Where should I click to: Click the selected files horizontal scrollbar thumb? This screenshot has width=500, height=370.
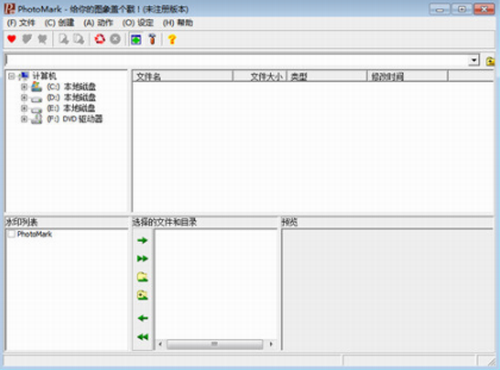(x=215, y=344)
